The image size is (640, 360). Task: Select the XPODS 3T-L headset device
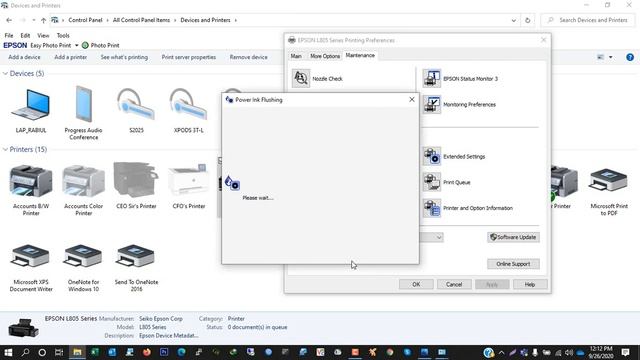189,111
